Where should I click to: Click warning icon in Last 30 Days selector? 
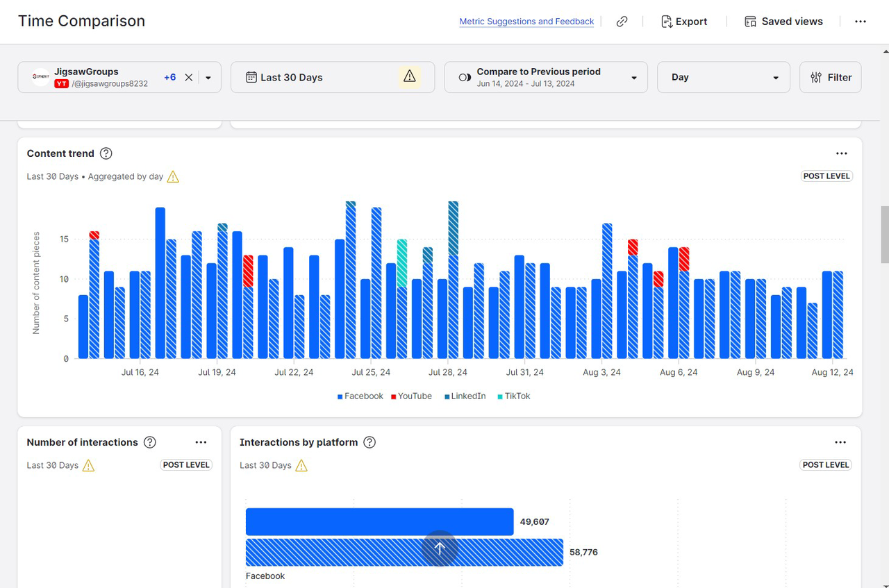click(409, 77)
